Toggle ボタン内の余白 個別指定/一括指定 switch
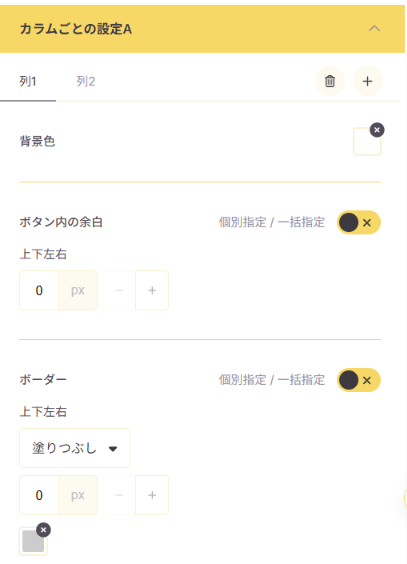This screenshot has height=564, width=407. point(358,223)
